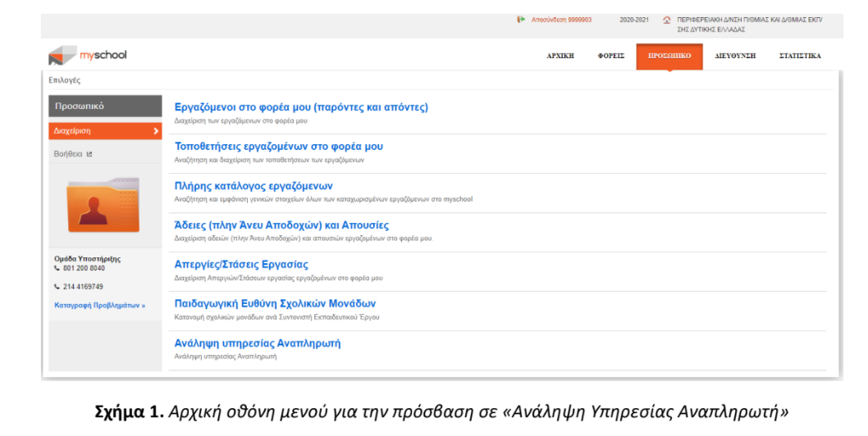Click the home icon beside the regional directorate name
The height and width of the screenshot is (436, 868).
(x=666, y=20)
